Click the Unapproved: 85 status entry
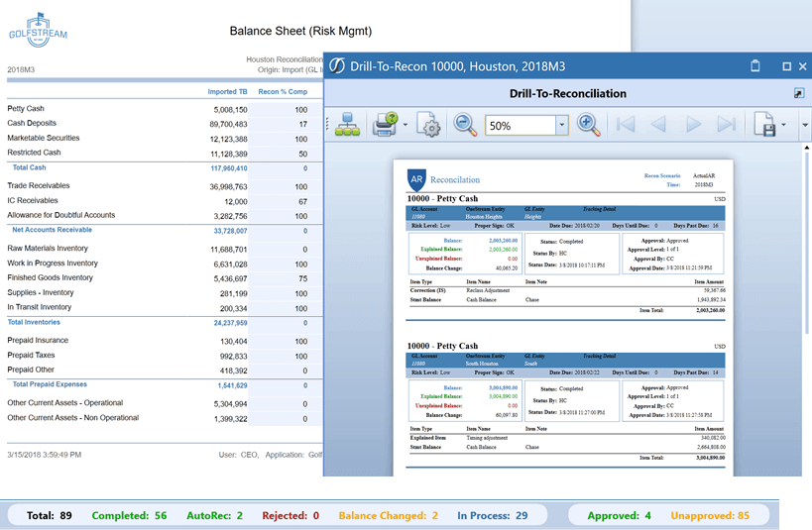Image resolution: width=812 pixels, height=530 pixels. (x=710, y=516)
